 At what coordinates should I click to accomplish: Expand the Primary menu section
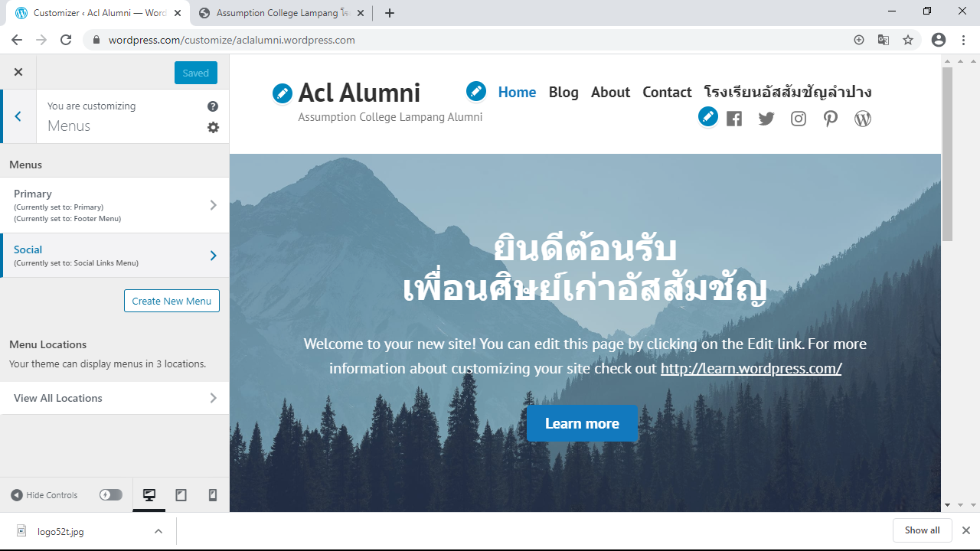pyautogui.click(x=115, y=205)
